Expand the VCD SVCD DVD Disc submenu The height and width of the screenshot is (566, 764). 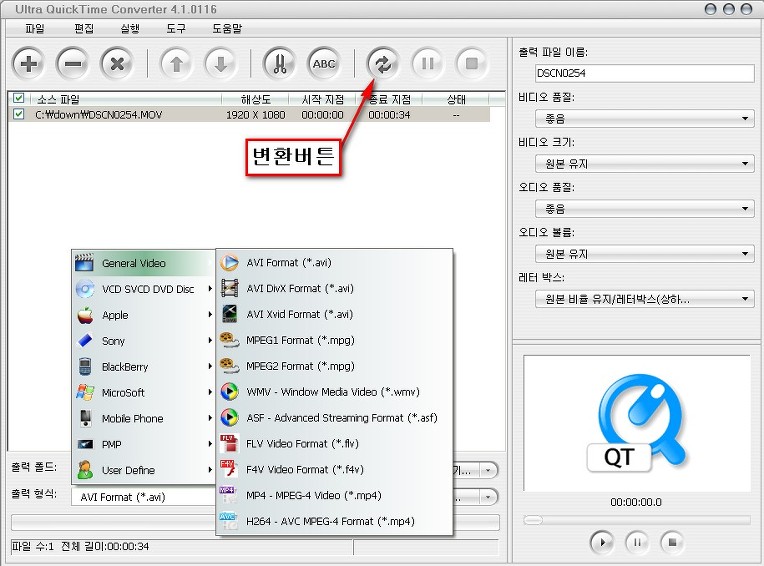pos(143,289)
